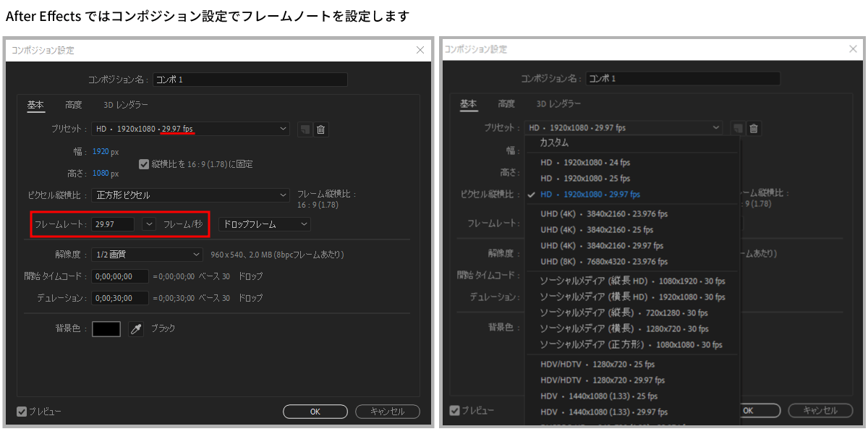Click the 幅 value 1920

[101, 152]
